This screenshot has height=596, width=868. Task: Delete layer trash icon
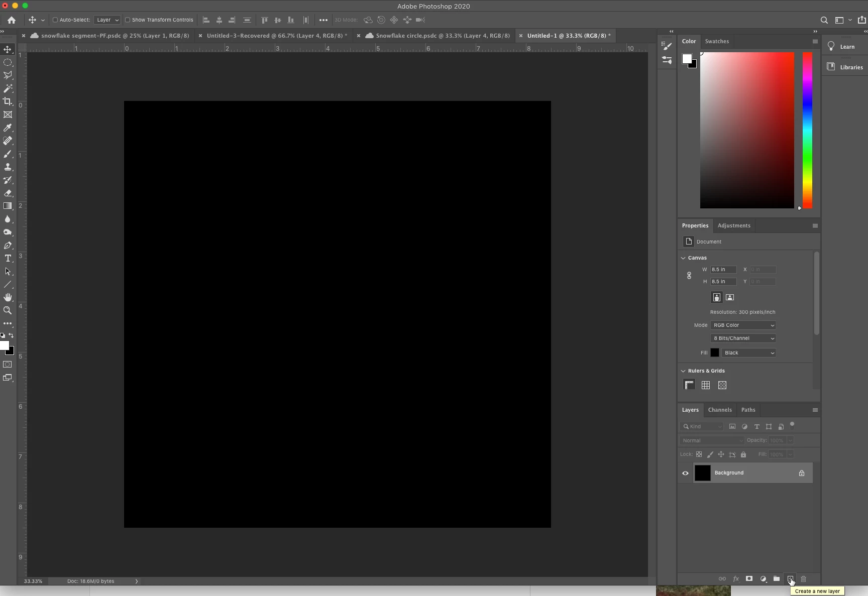click(803, 579)
